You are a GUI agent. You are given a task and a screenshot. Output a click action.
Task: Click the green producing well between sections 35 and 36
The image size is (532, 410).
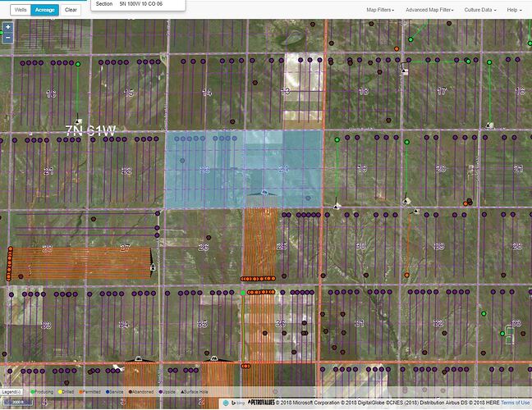click(x=243, y=293)
